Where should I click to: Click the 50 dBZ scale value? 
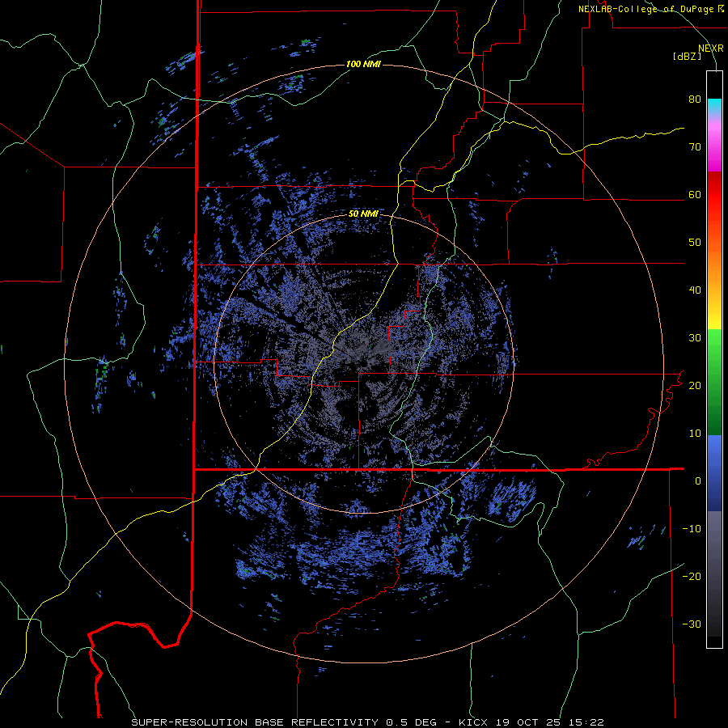(x=695, y=243)
